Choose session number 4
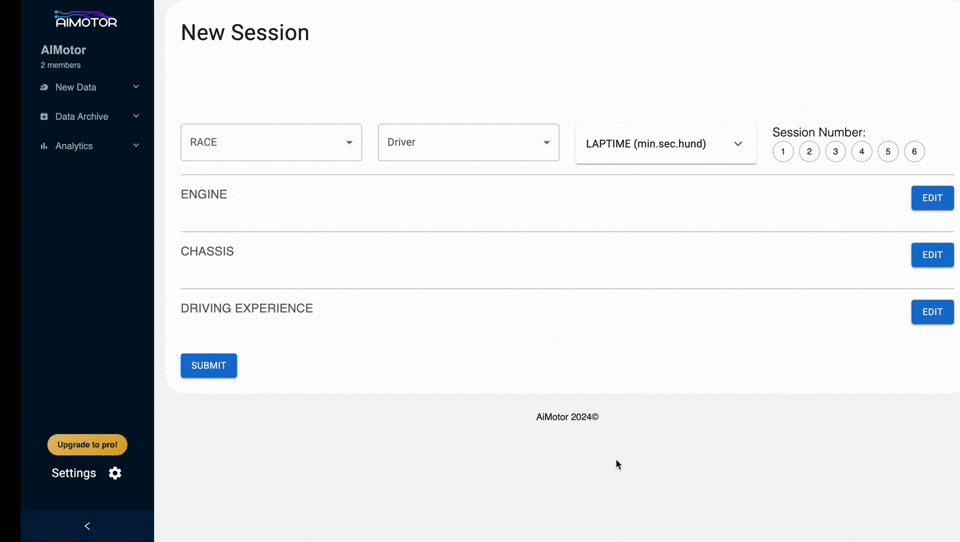The image size is (960, 542). tap(862, 152)
